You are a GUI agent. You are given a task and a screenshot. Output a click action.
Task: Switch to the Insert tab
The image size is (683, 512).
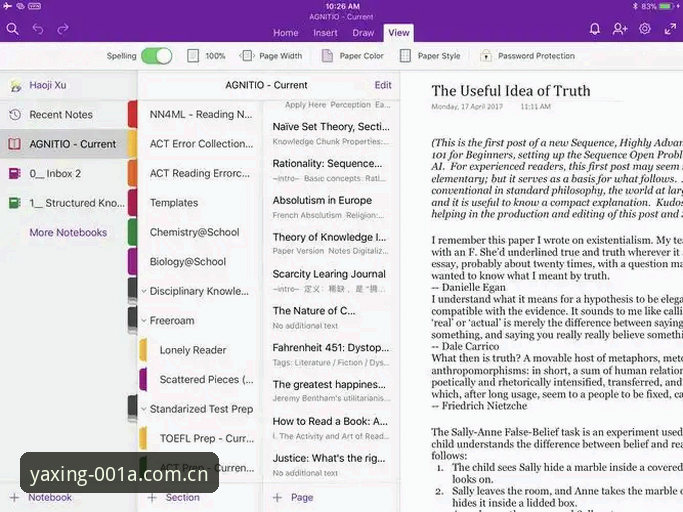(325, 33)
